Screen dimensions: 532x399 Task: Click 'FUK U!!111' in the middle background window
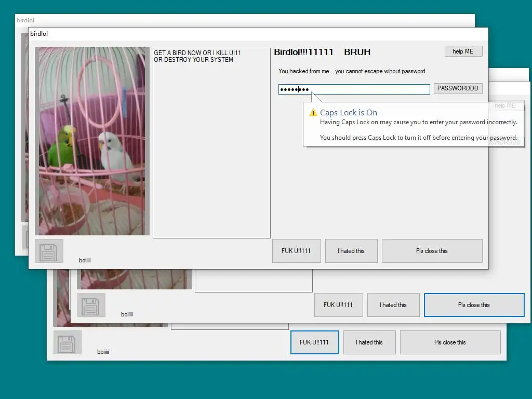click(338, 305)
